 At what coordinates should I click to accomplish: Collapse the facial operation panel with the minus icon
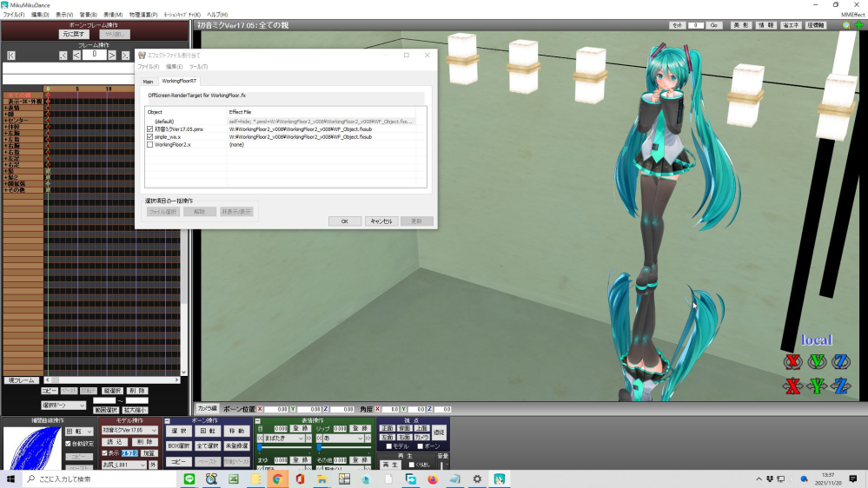click(x=257, y=421)
